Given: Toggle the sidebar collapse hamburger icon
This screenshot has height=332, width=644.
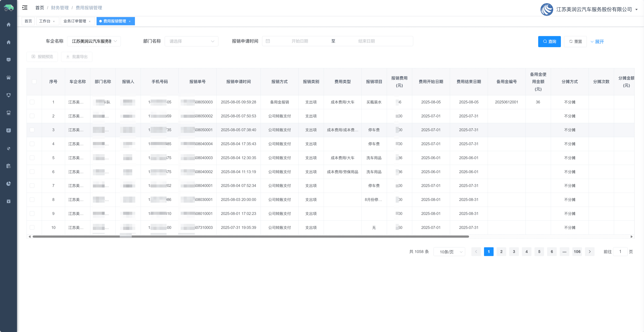Looking at the screenshot, I should [25, 8].
